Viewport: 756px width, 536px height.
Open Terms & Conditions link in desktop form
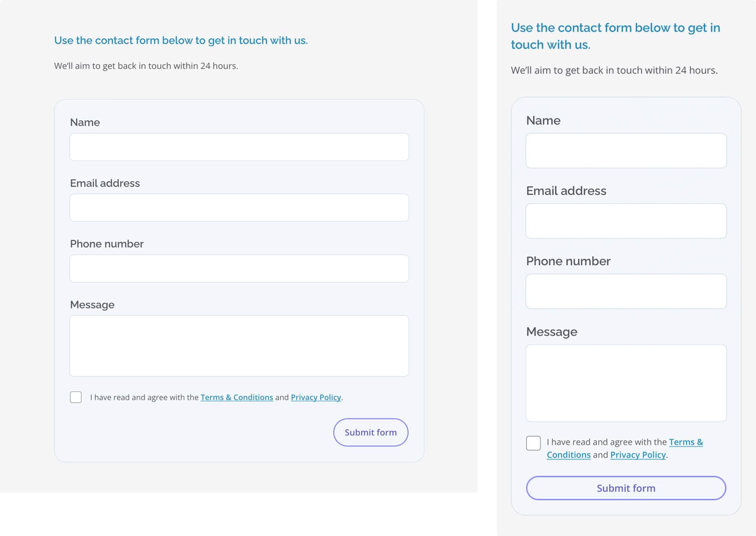click(x=237, y=397)
